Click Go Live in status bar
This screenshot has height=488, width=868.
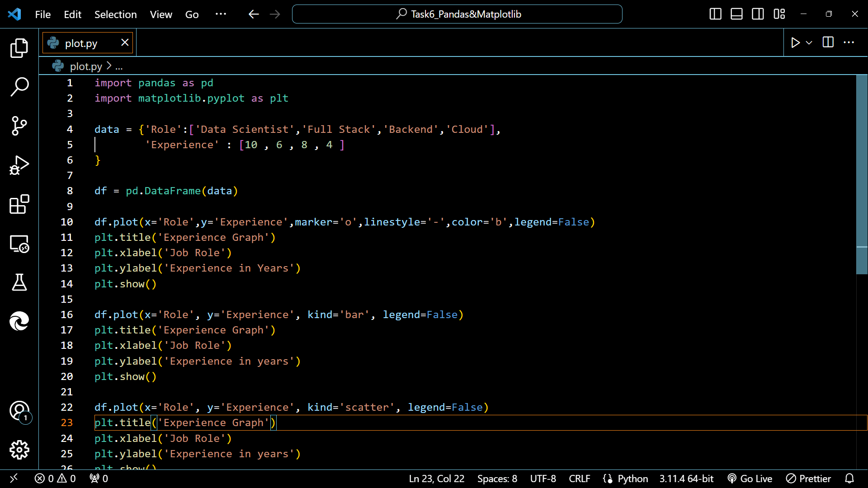(x=750, y=479)
